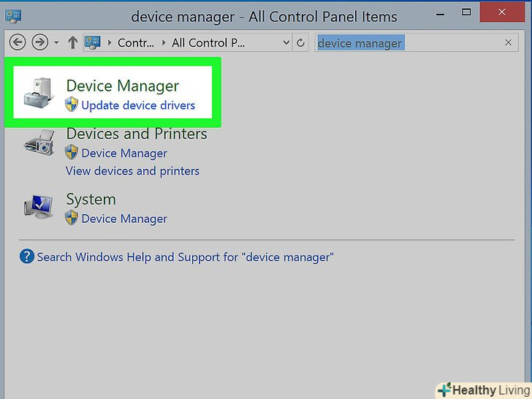Search Windows Help and Support link
Image resolution: width=532 pixels, height=399 pixels.
(185, 257)
